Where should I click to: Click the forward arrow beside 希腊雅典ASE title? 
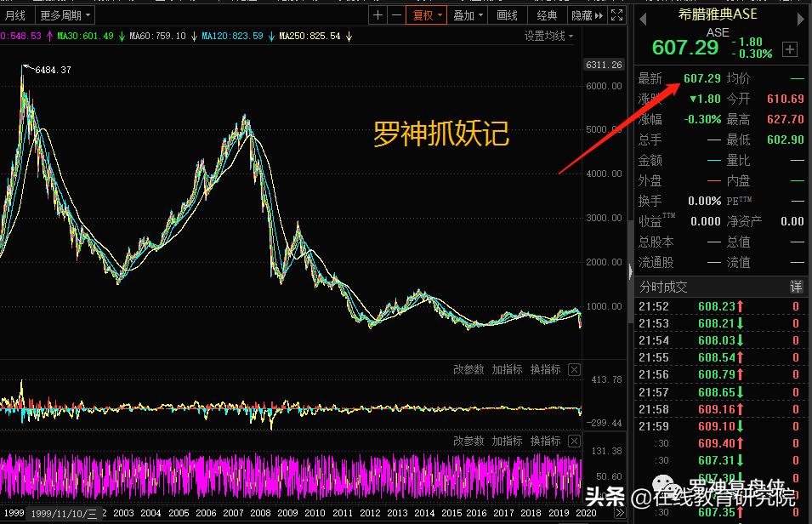pyautogui.click(x=802, y=20)
